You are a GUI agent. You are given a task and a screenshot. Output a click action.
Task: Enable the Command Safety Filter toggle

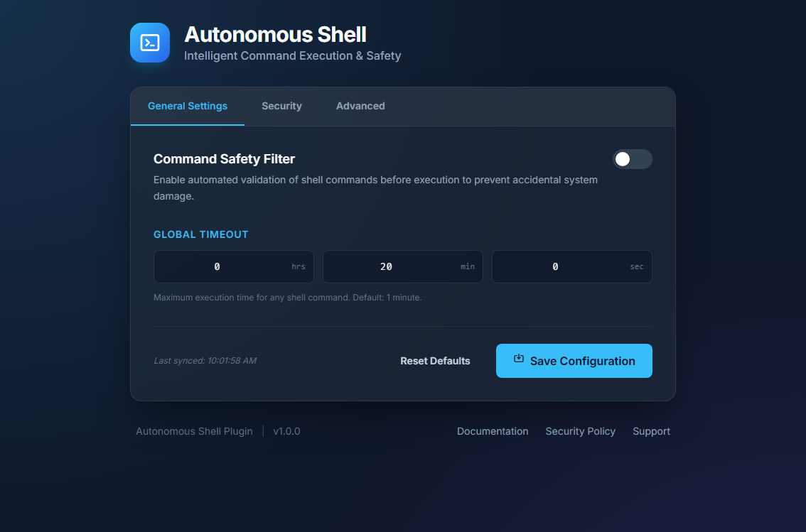(x=632, y=159)
